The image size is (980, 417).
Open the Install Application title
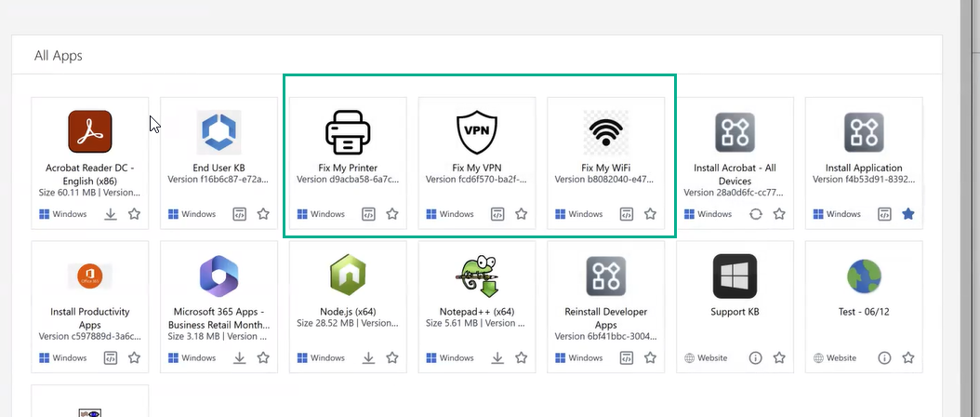[x=864, y=168]
